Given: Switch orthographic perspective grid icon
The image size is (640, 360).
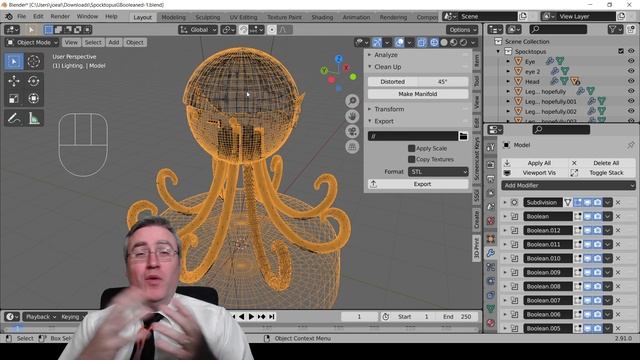Looking at the screenshot, I should (x=352, y=147).
